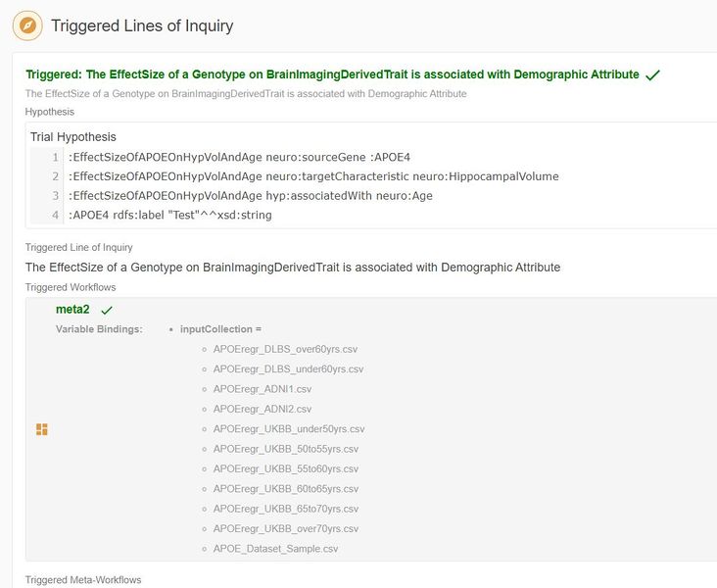Viewport: 717px width, 588px height.
Task: Click the APOEregr_UKBB_55to60yrs.csv entry
Action: (286, 468)
